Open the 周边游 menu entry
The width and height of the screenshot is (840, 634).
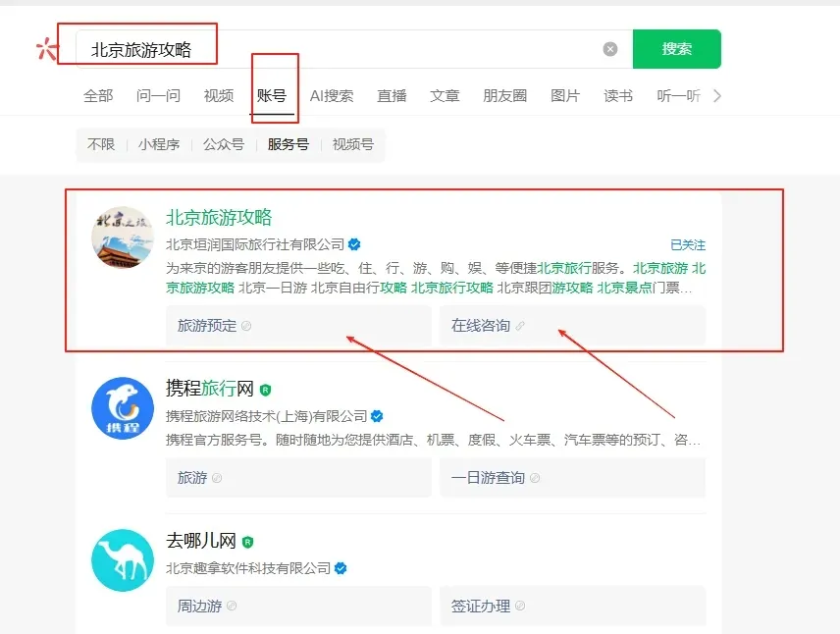click(x=298, y=607)
